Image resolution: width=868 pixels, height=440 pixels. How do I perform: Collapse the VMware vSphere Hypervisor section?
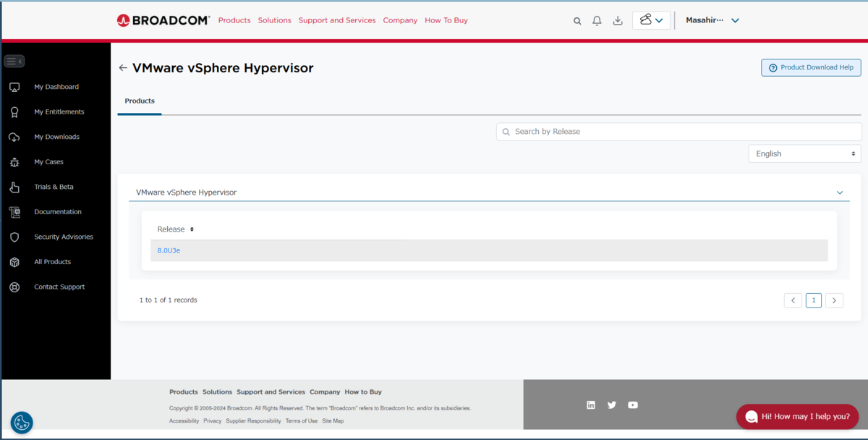pos(840,192)
